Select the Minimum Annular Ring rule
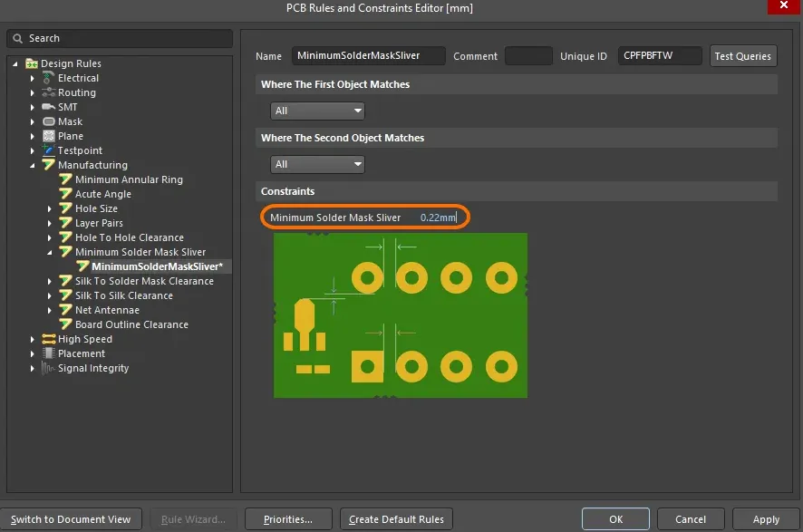Image resolution: width=803 pixels, height=532 pixels. (x=129, y=179)
